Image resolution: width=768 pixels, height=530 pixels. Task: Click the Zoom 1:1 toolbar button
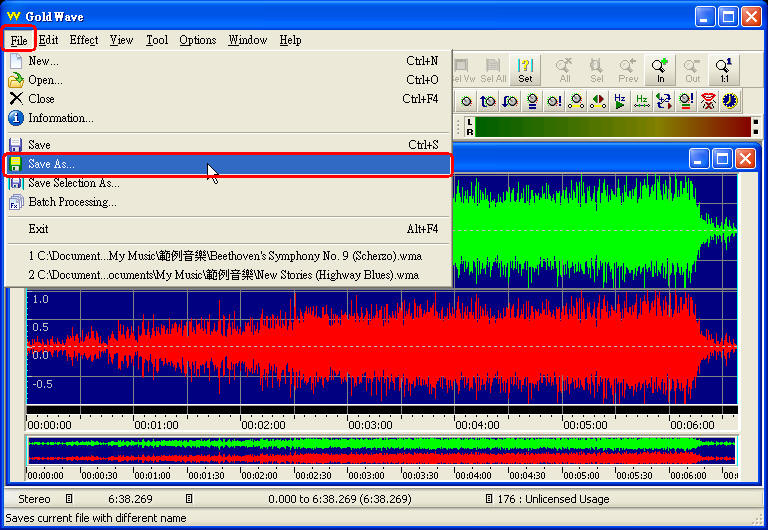coord(724,69)
